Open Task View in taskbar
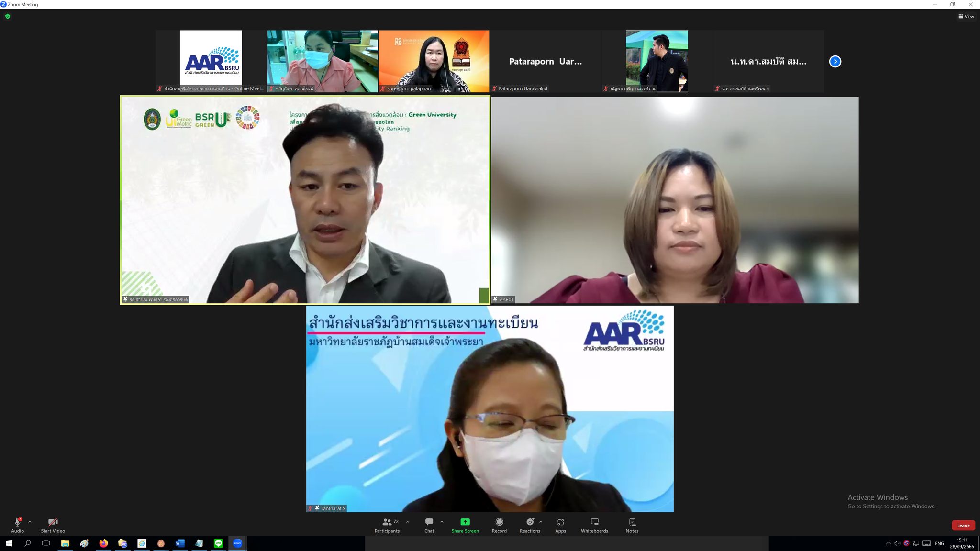The image size is (980, 551). point(46,543)
